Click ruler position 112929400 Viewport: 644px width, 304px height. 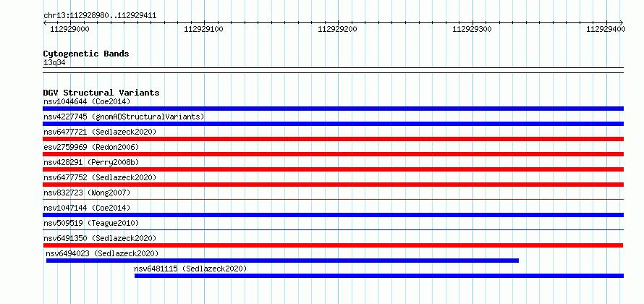tap(606, 29)
